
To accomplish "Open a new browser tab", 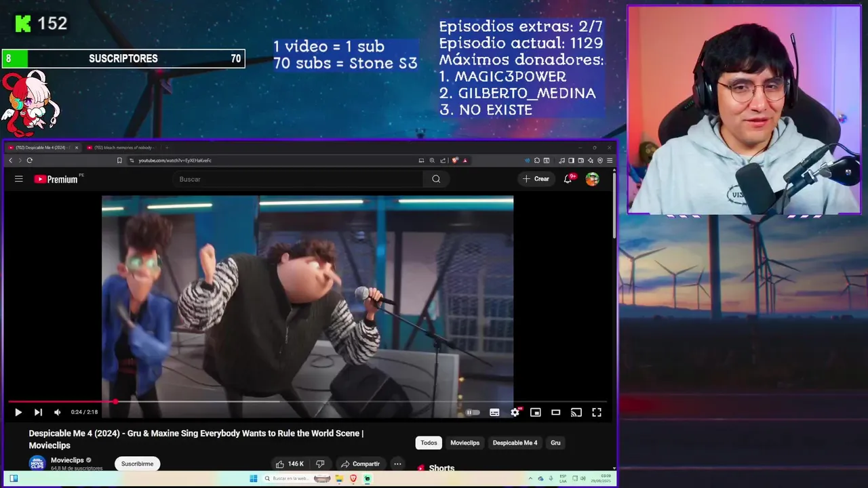I will [x=167, y=148].
